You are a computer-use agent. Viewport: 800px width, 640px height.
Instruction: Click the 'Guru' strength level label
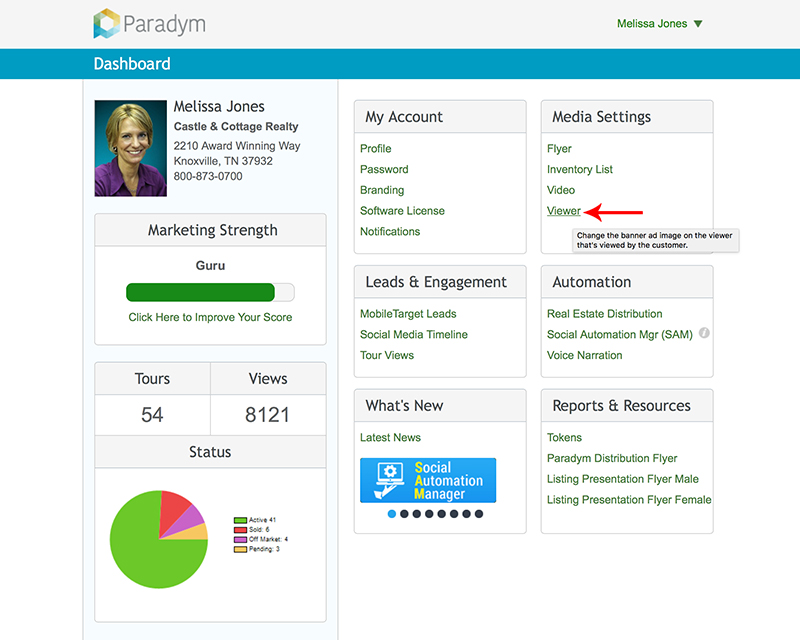pyautogui.click(x=210, y=265)
